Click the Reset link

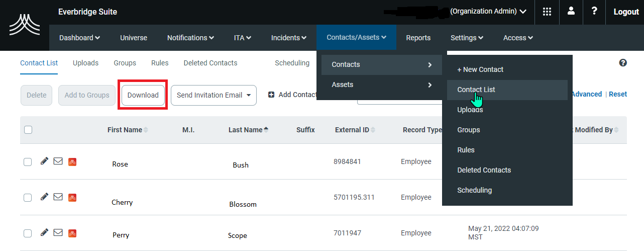[x=618, y=94]
